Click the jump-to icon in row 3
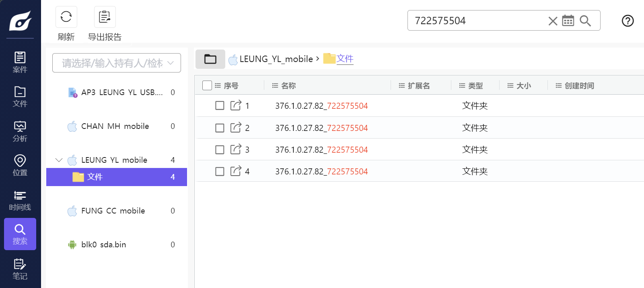The image size is (644, 288). click(236, 149)
